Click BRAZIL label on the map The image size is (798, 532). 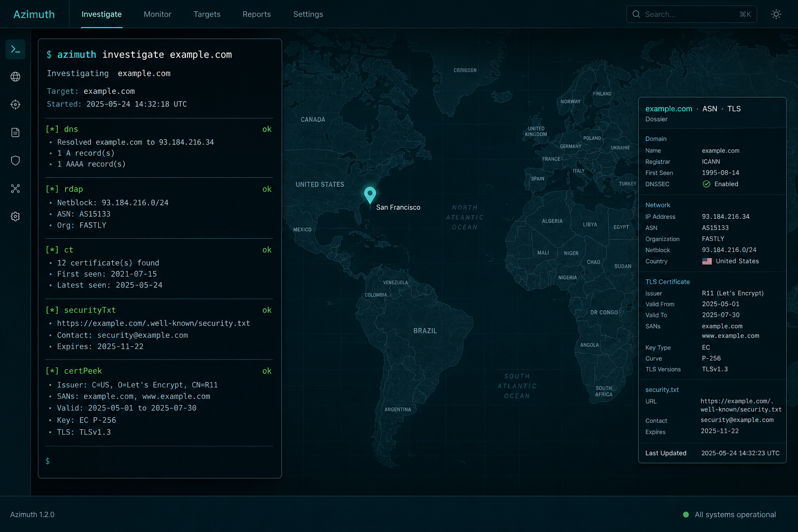[425, 331]
